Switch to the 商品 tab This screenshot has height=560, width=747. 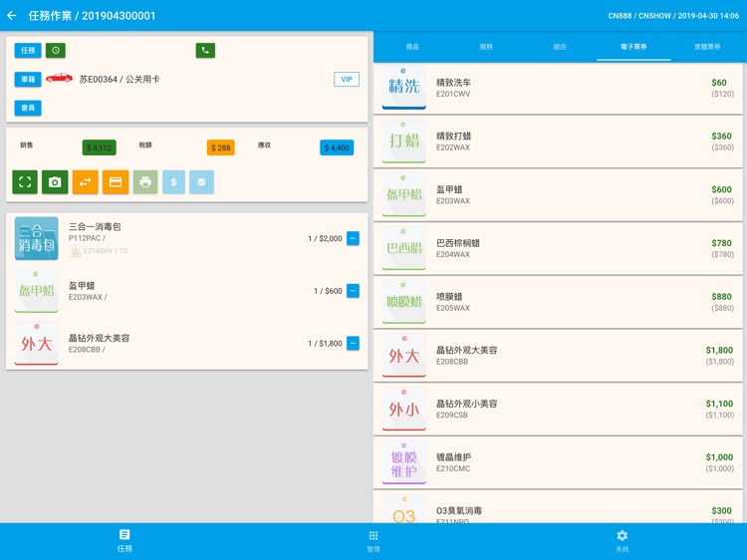[x=412, y=47]
